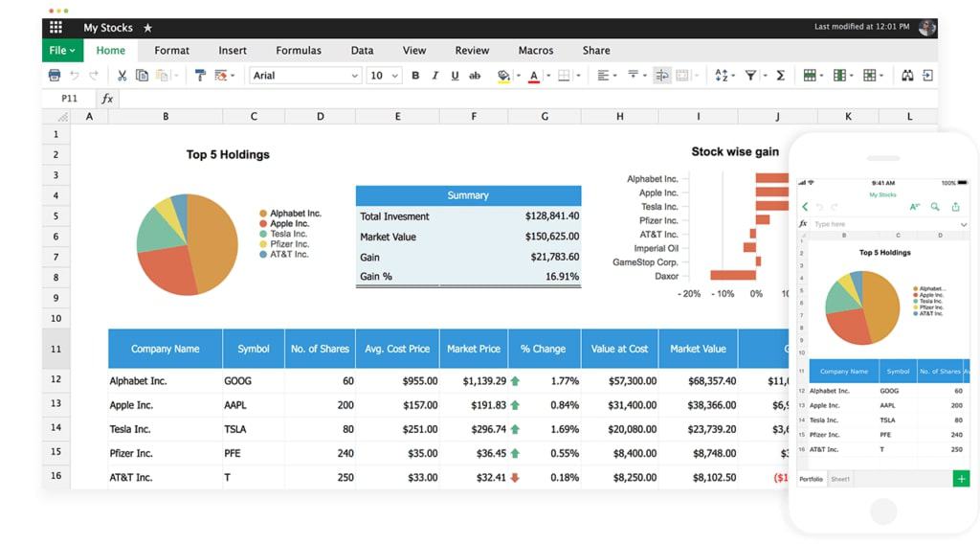This screenshot has width=980, height=544.
Task: Open the apps grid launcher icon
Action: point(56,28)
